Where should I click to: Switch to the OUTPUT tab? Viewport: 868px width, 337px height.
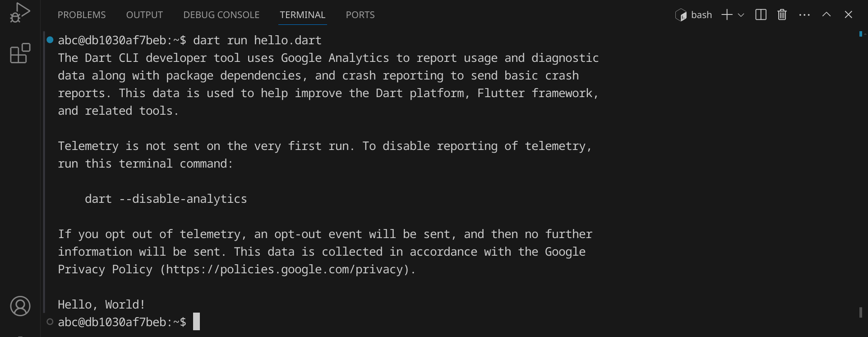click(x=144, y=15)
